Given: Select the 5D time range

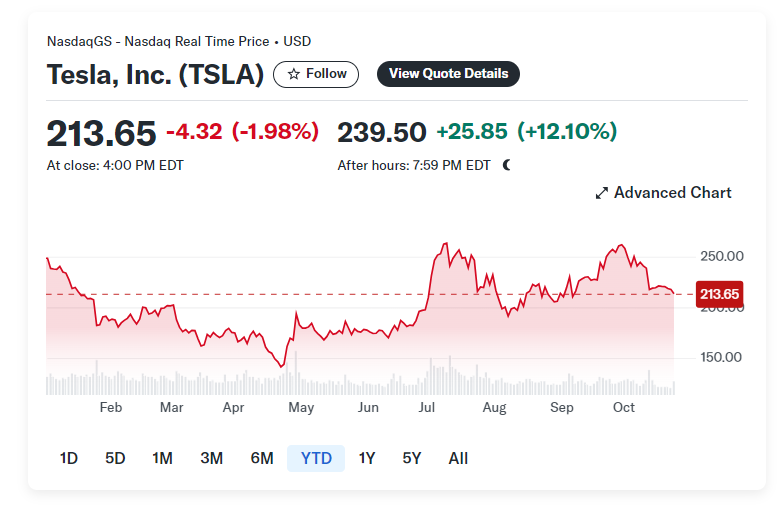Looking at the screenshot, I should (x=115, y=459).
